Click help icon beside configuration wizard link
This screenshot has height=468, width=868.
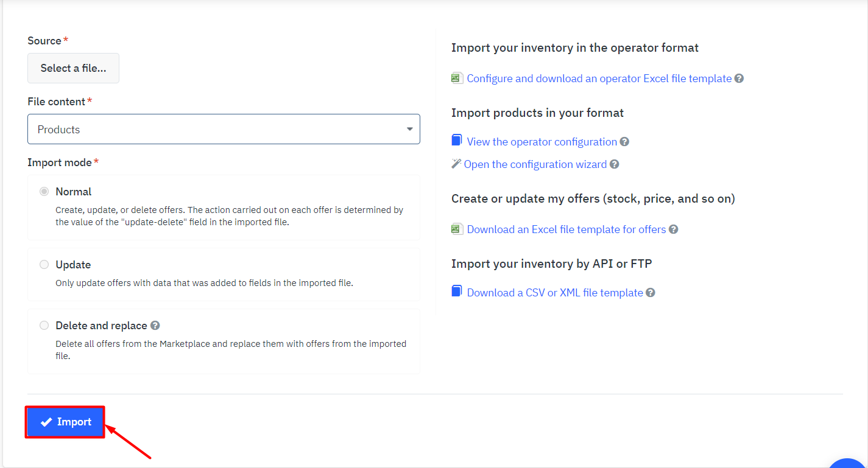(x=615, y=164)
